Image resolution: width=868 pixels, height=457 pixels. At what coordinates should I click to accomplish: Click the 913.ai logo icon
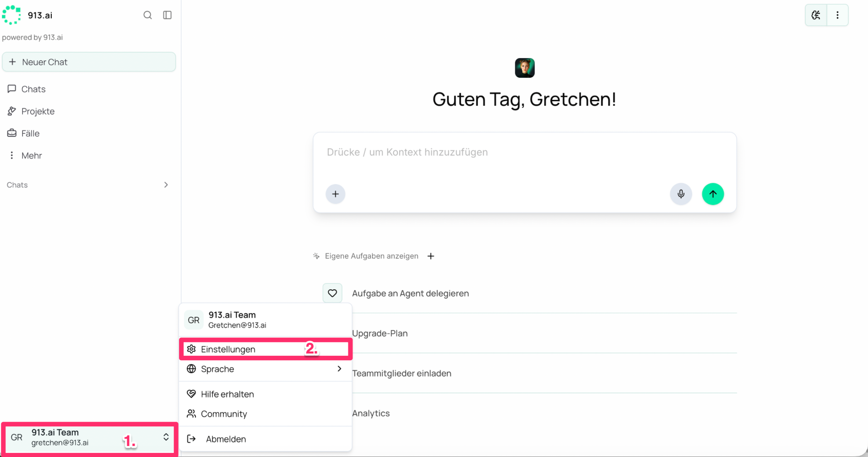[x=11, y=15]
